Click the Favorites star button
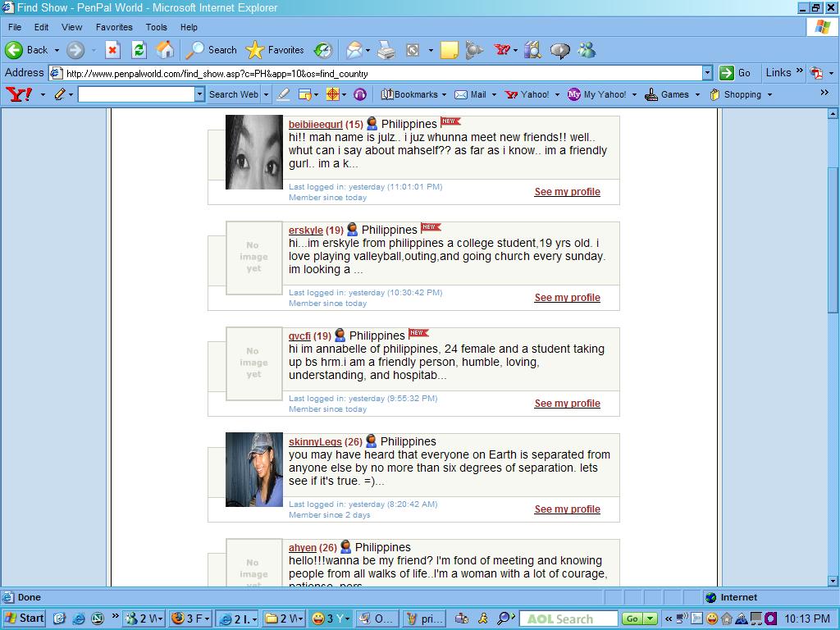Image resolution: width=840 pixels, height=630 pixels. tap(276, 50)
